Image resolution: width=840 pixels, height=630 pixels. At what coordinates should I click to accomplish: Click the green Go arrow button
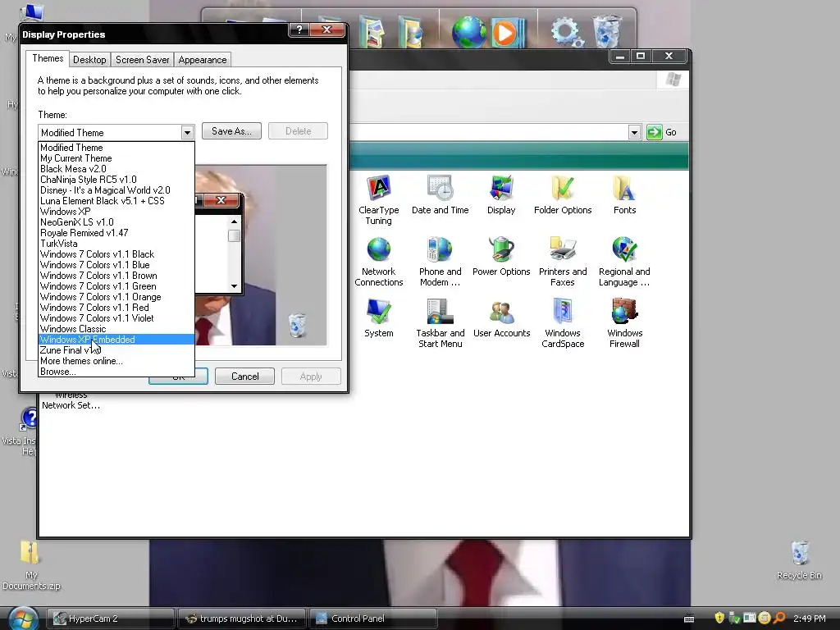coord(654,132)
